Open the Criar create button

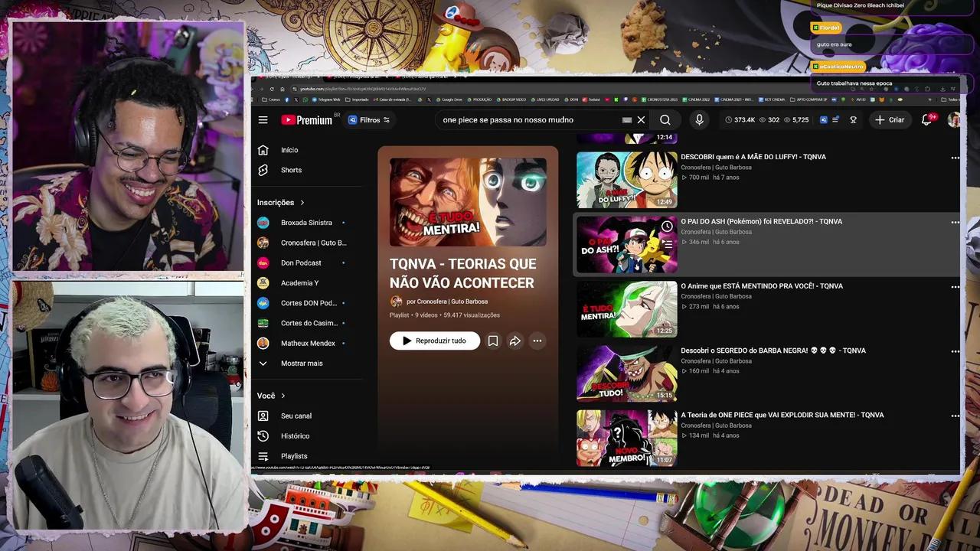(890, 120)
